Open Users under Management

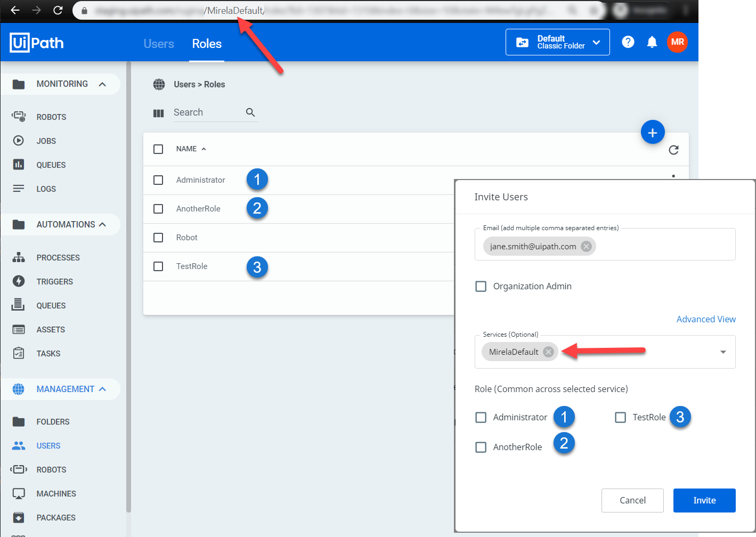click(48, 445)
